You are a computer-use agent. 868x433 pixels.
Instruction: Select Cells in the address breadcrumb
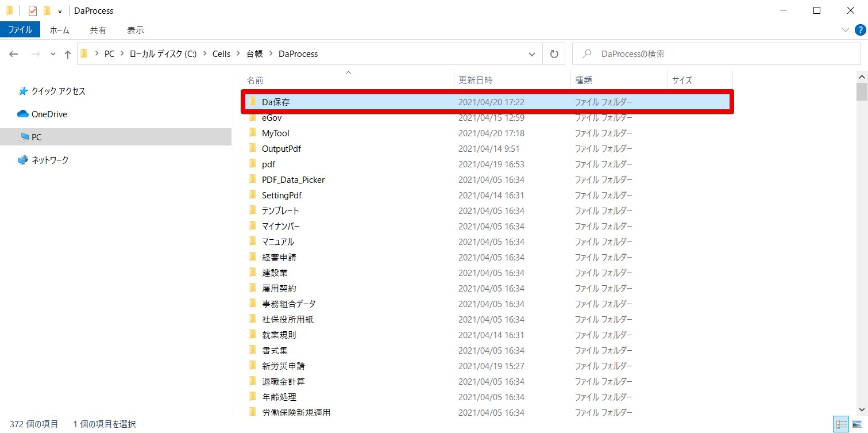(221, 54)
